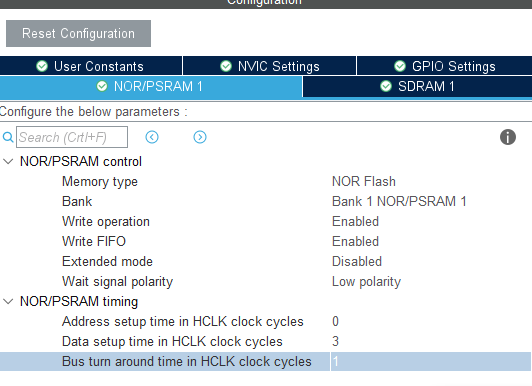Select the NOR/PSRAM 1 tab
This screenshot has width=532, height=386.
[151, 86]
